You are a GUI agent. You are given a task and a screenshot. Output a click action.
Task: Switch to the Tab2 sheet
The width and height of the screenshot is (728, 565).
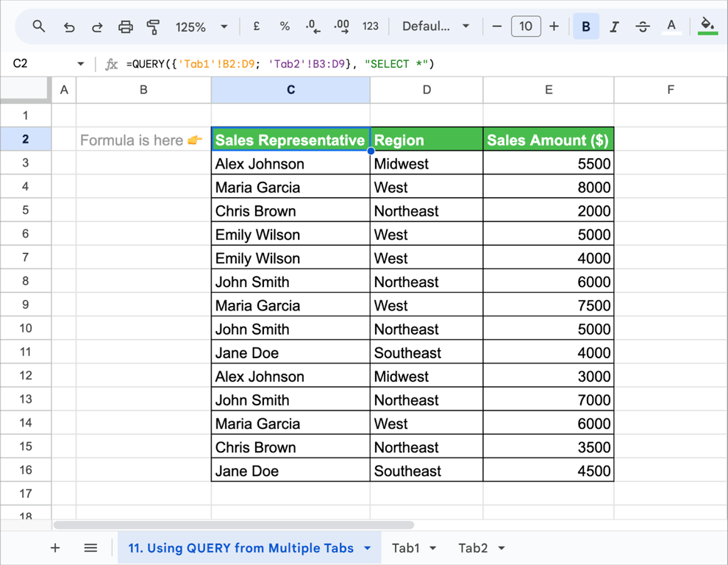473,548
